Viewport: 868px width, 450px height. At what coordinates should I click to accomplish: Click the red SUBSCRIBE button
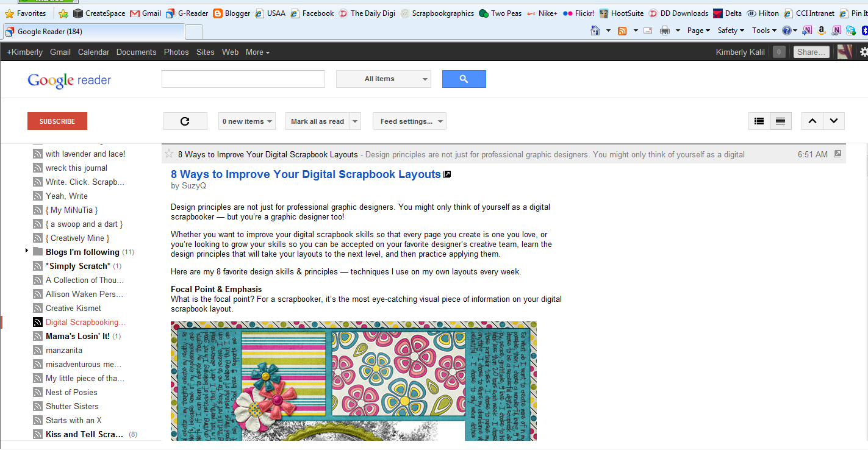point(57,121)
